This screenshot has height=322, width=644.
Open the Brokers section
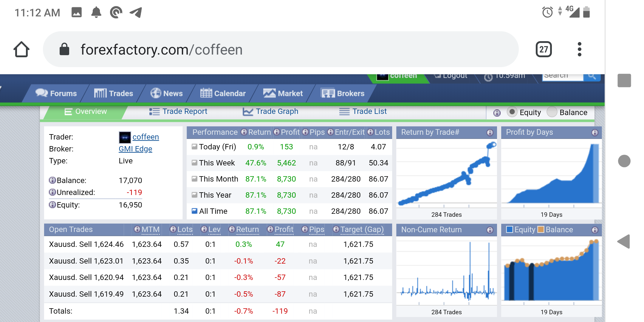(343, 93)
